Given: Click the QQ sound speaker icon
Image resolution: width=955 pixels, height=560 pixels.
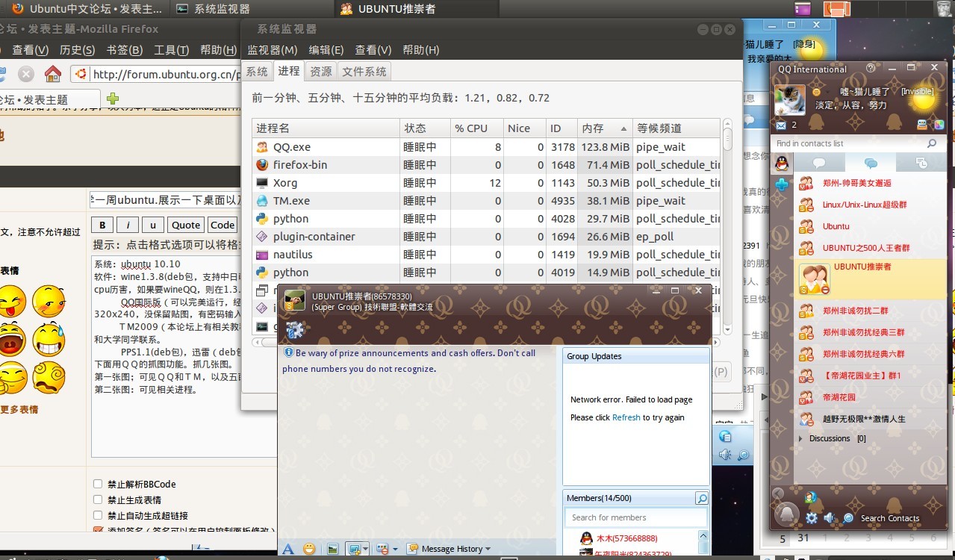Looking at the screenshot, I should [830, 517].
